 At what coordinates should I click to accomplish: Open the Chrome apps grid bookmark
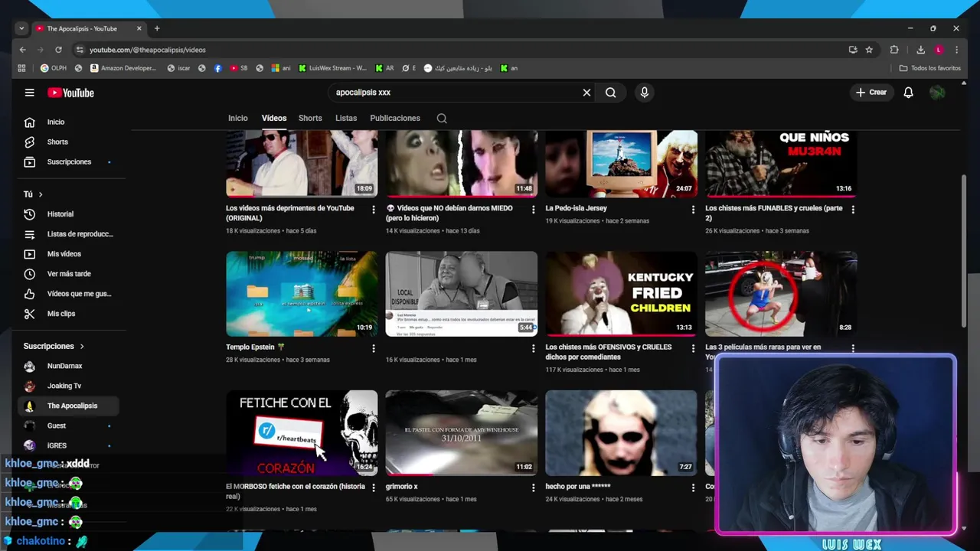(x=21, y=68)
